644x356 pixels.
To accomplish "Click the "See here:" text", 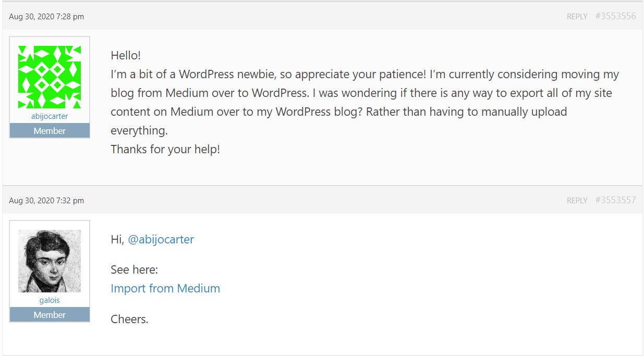I will pos(134,269).
